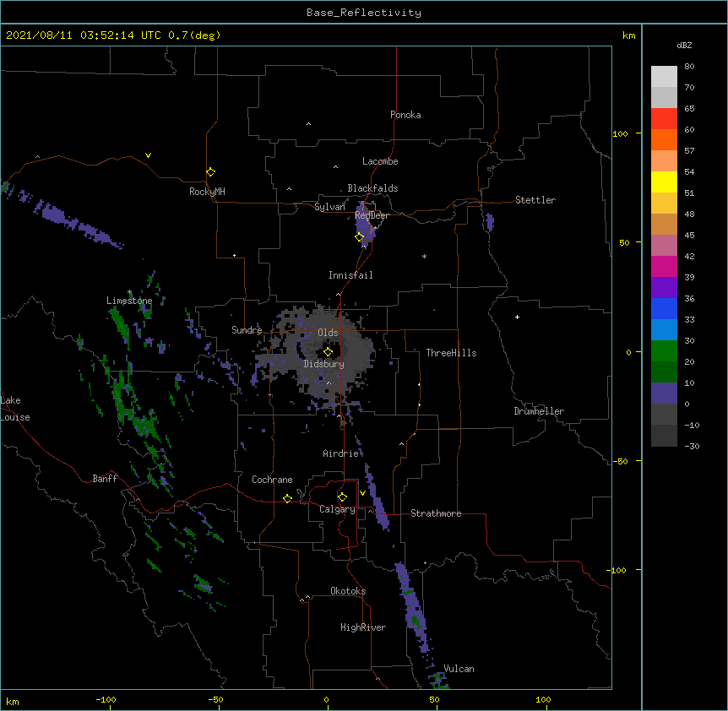Click the Banff town label

(105, 479)
